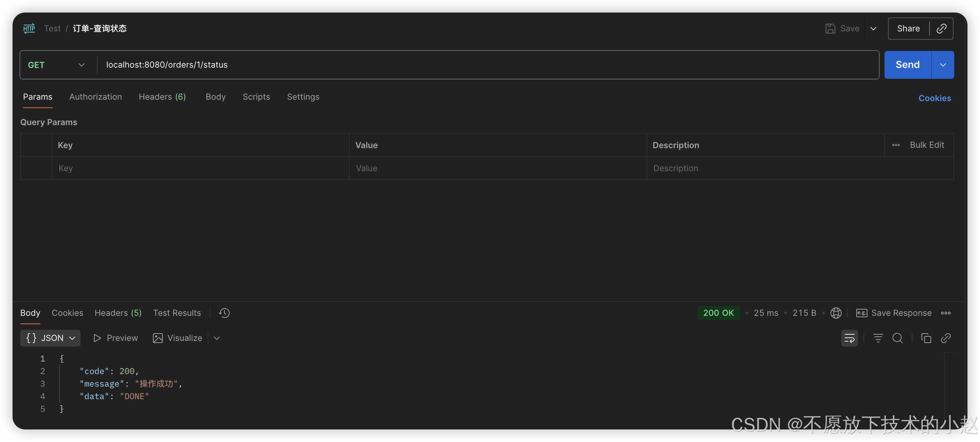Toggle the word wrap icon in response toolbar
980x442 pixels.
pyautogui.click(x=849, y=338)
